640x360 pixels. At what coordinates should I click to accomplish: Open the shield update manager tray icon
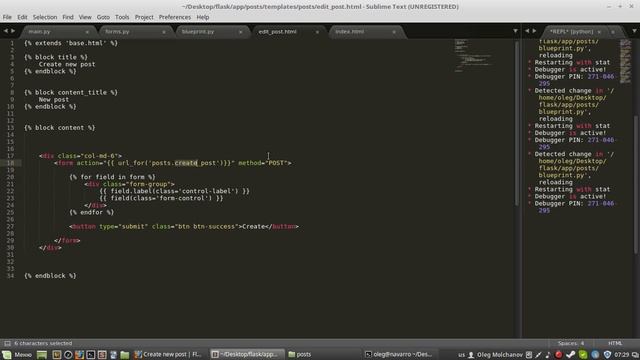607,355
